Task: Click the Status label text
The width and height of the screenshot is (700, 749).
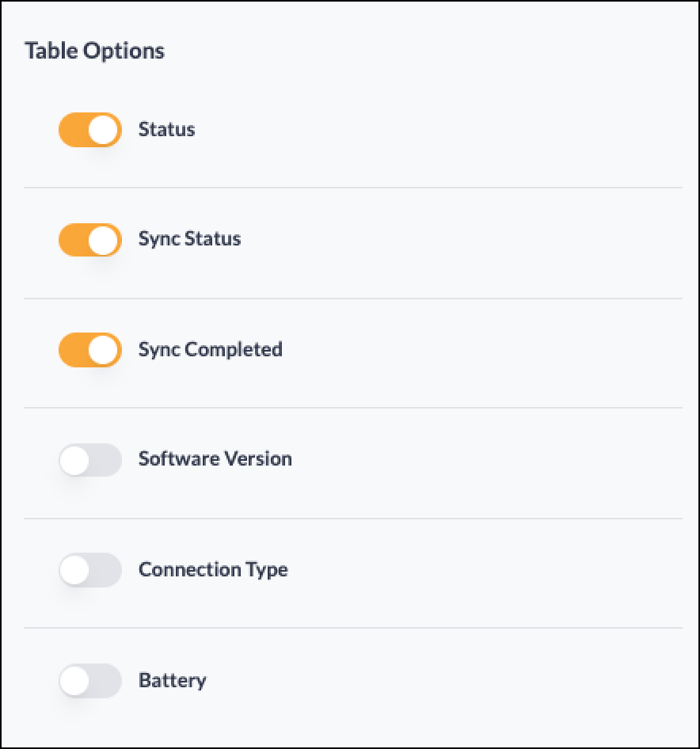Action: click(167, 129)
